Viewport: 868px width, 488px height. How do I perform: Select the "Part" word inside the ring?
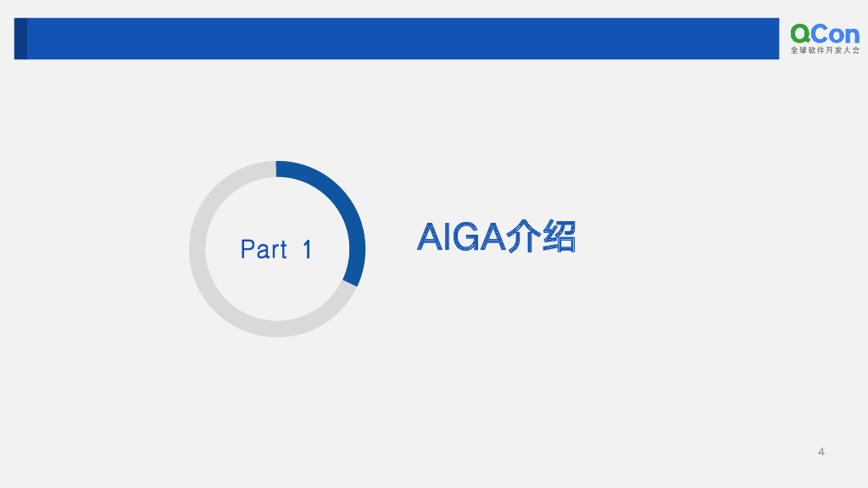tap(264, 250)
